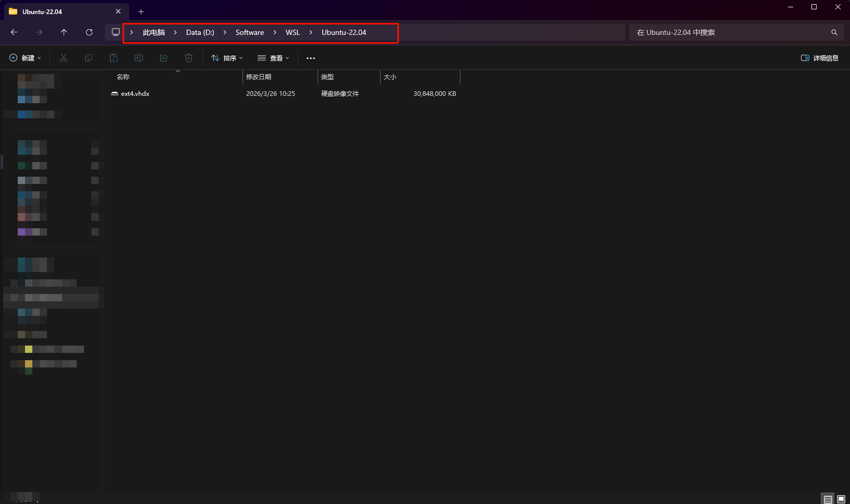
Task: Go up one folder level
Action: (64, 32)
